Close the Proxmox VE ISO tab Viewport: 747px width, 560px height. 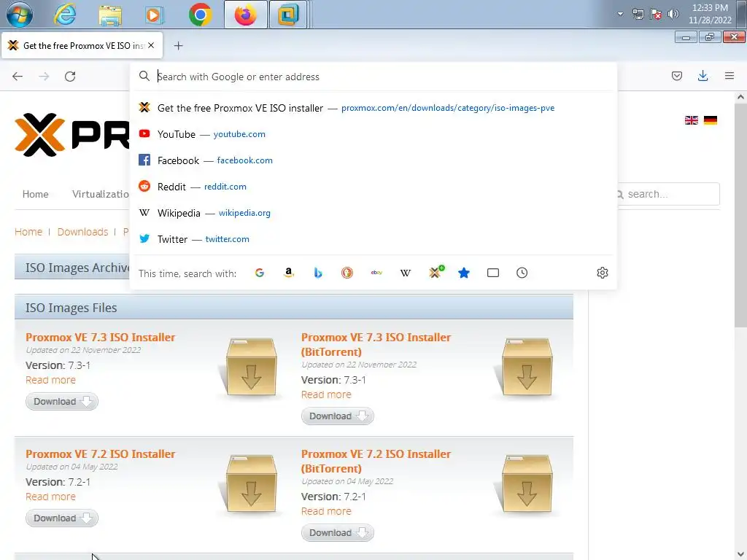(x=151, y=45)
